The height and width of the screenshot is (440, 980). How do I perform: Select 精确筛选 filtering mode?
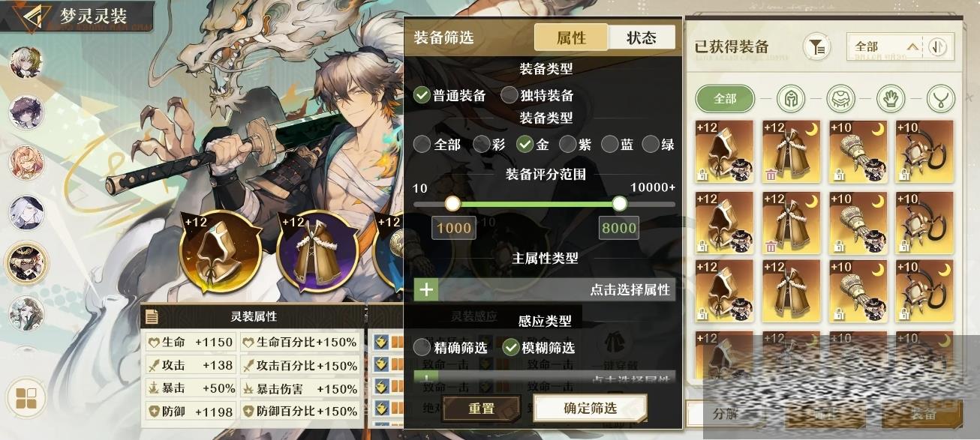point(450,347)
